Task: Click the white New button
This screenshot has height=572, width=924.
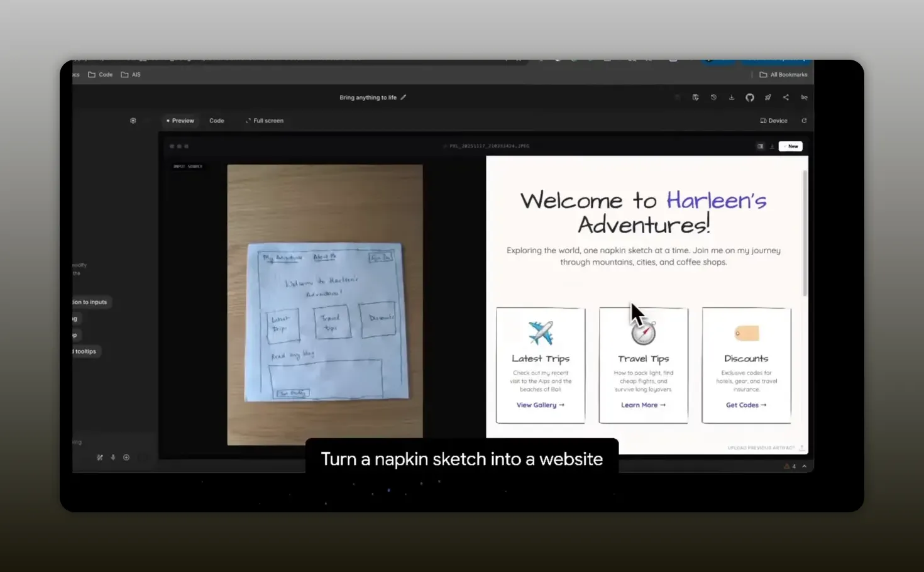Action: [790, 146]
